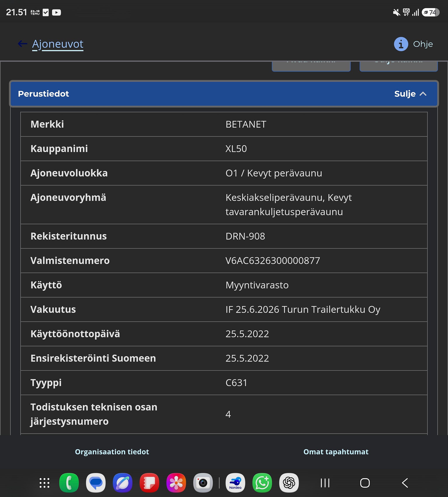Select the Käyttöönottopäivä date 25.5.2022
Screen dimensions: 448x497
pos(247,334)
